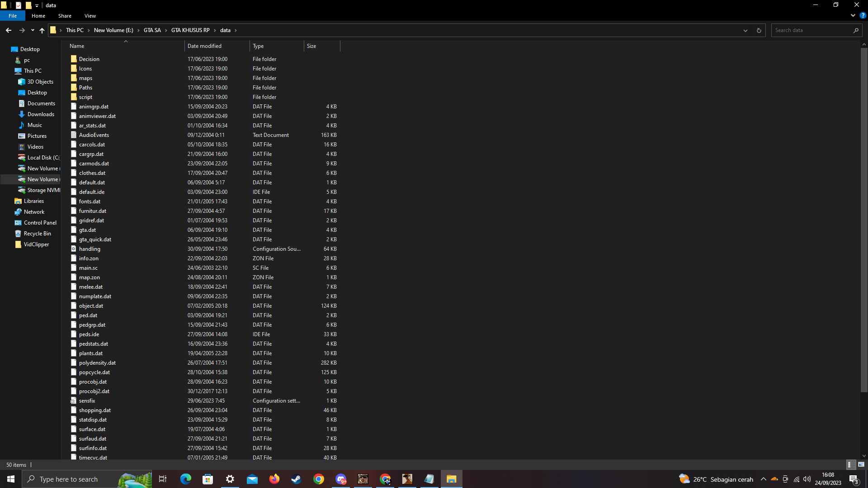Viewport: 868px width, 488px height.
Task: Open Firefox from the taskbar
Action: (x=274, y=479)
